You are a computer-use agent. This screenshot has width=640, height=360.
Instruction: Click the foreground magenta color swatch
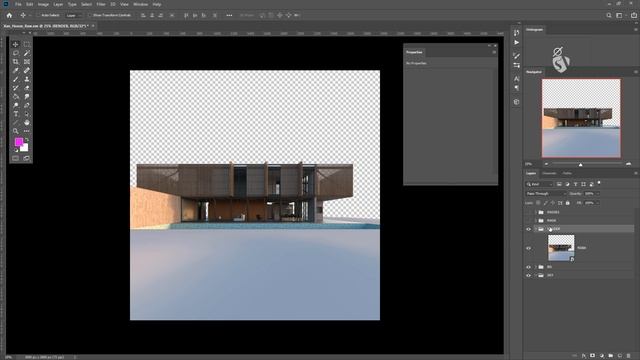coord(18,142)
